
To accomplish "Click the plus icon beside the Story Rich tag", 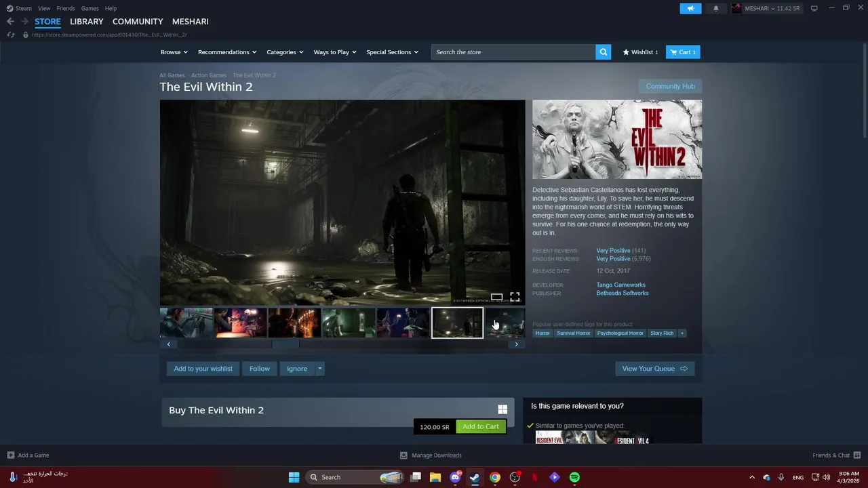I will coord(682,333).
